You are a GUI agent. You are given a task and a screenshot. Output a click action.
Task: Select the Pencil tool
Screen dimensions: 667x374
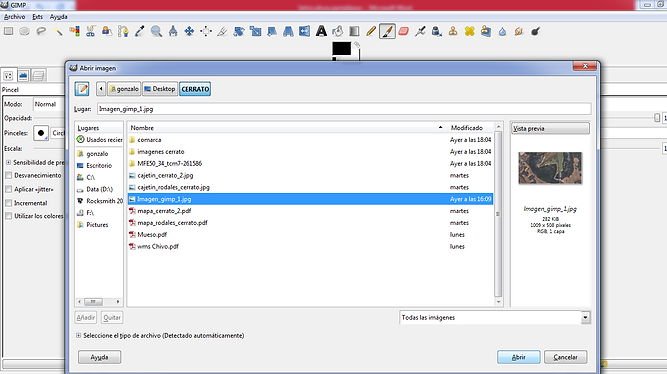(371, 31)
